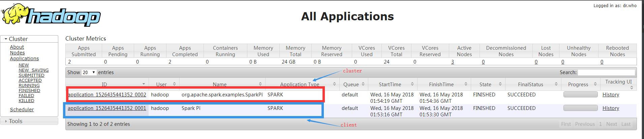
Task: Click the progress bar of SparkPi example row
Action: click(580, 94)
